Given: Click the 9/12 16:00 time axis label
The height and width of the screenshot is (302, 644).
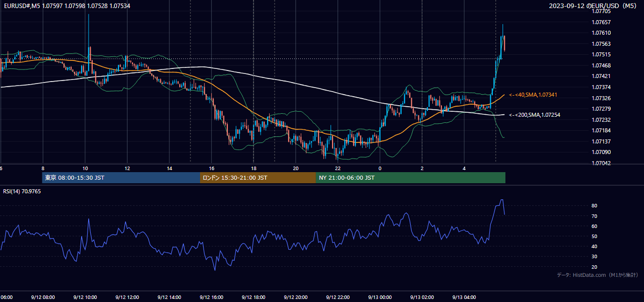Looking at the screenshot, I should coord(211,297).
